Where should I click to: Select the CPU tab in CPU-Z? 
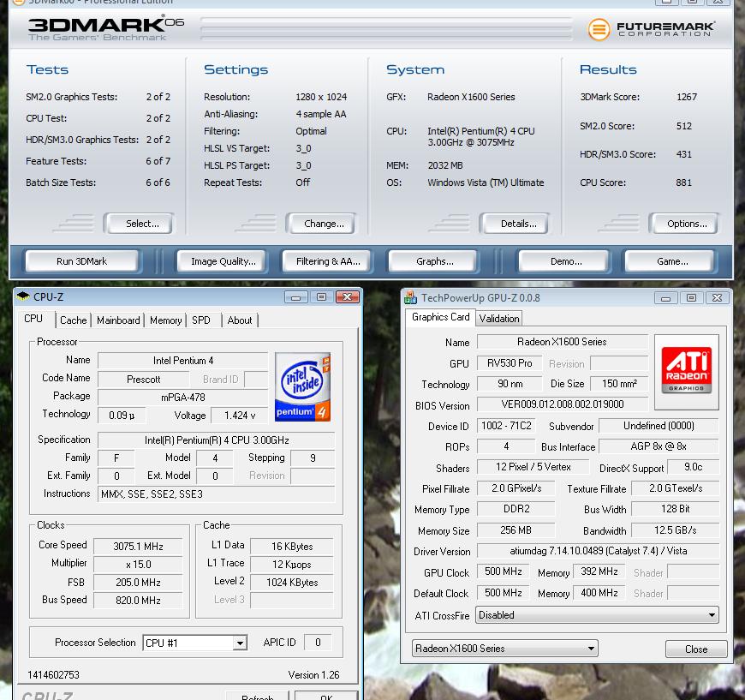pos(33,319)
